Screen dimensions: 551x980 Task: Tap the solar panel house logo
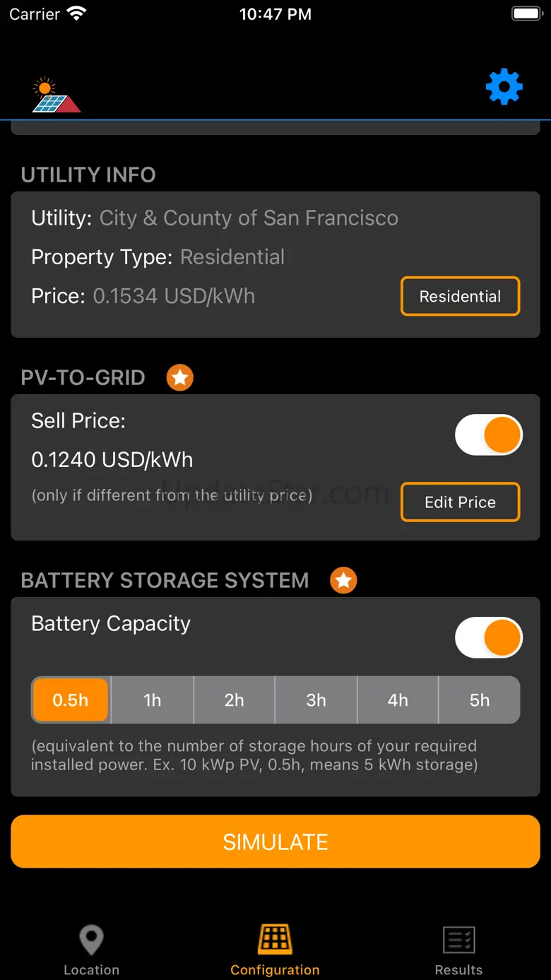point(56,95)
